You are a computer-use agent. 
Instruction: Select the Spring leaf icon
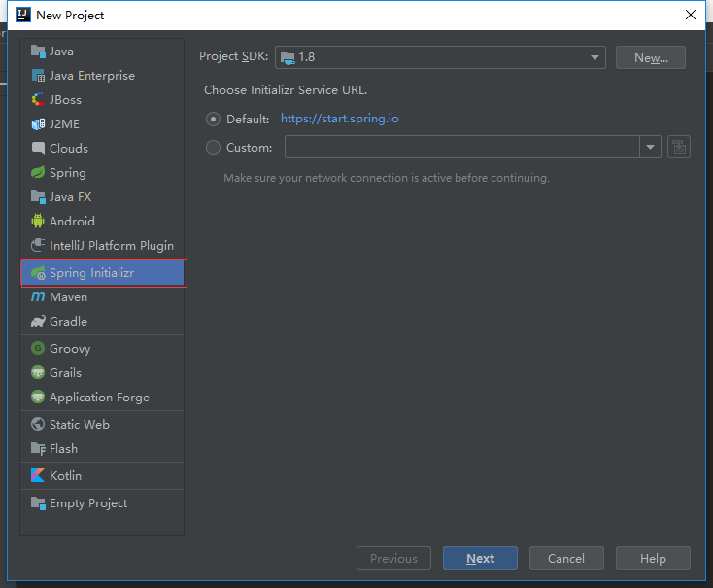click(x=38, y=172)
